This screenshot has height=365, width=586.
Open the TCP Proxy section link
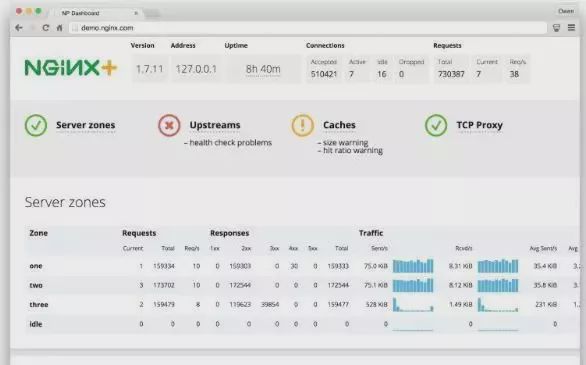[x=479, y=125]
